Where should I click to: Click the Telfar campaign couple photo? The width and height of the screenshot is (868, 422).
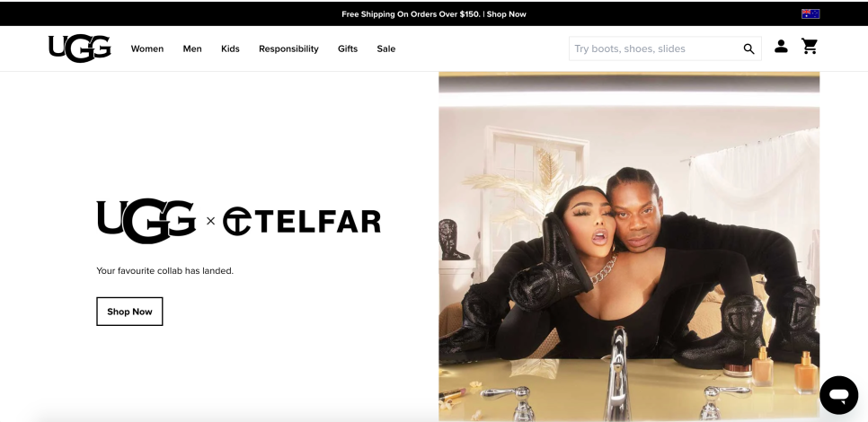tap(629, 247)
